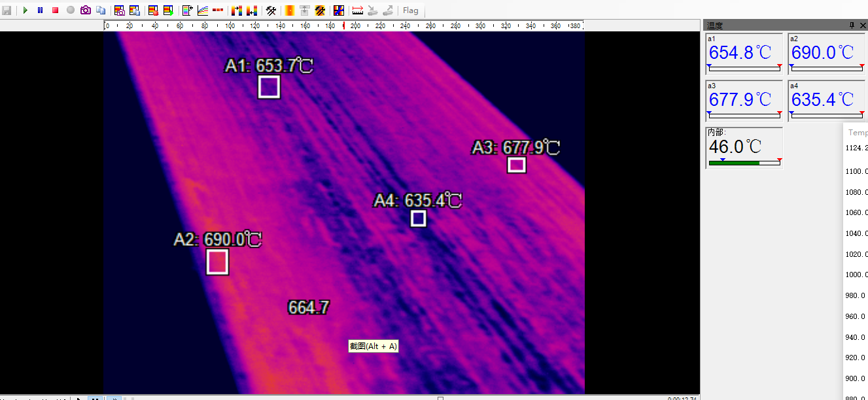Click the copy documents icon

(101, 10)
